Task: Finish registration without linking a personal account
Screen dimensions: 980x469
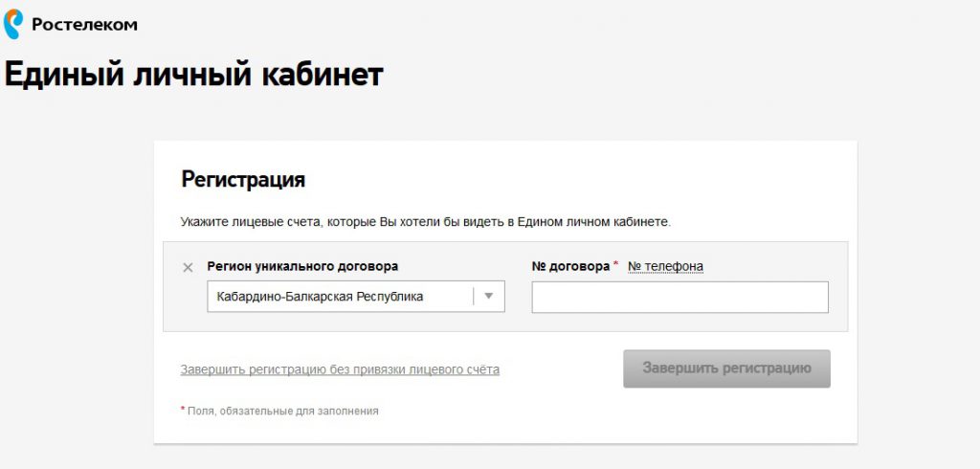Action: point(340,369)
